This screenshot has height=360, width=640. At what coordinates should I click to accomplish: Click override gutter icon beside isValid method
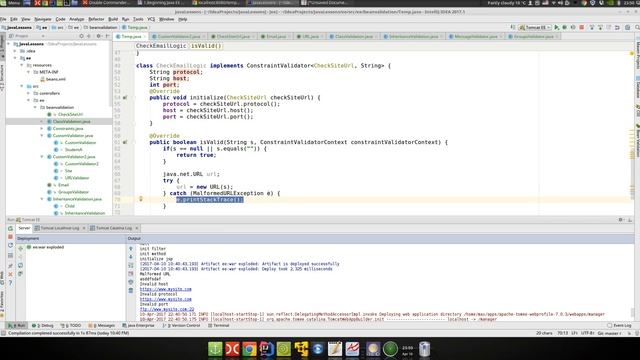pyautogui.click(x=125, y=142)
